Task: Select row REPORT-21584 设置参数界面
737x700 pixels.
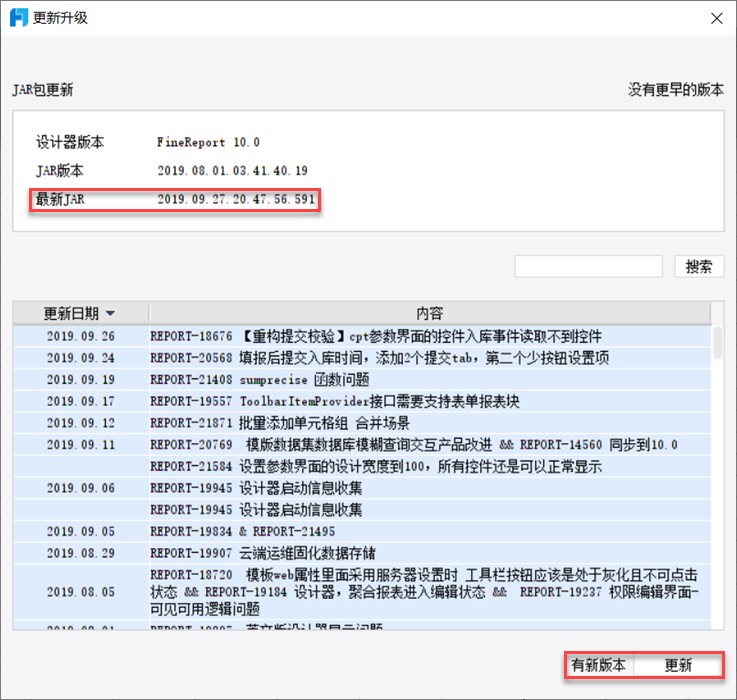Action: click(430, 466)
